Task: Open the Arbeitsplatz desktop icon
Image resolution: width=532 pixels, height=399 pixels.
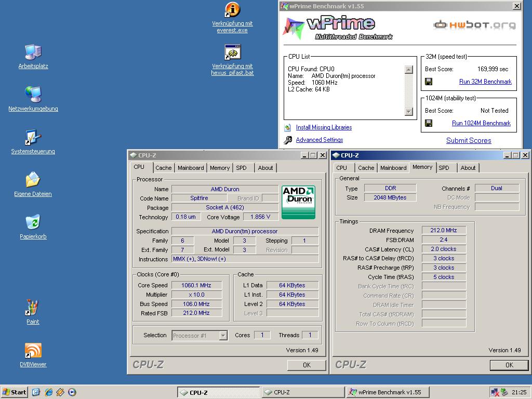Action: 33,52
